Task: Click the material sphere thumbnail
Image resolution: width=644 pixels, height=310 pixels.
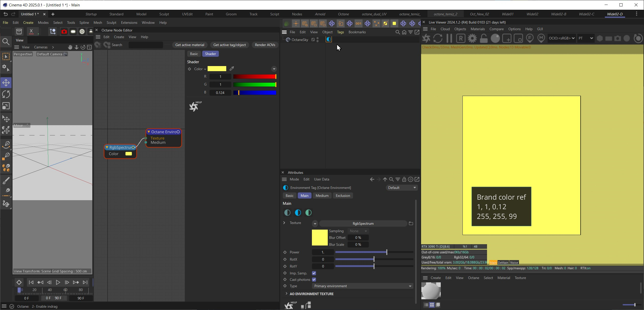Action: 431,291
